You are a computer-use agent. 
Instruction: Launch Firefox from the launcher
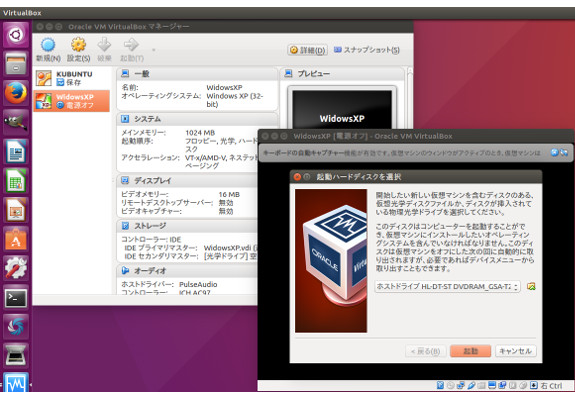pos(16,93)
